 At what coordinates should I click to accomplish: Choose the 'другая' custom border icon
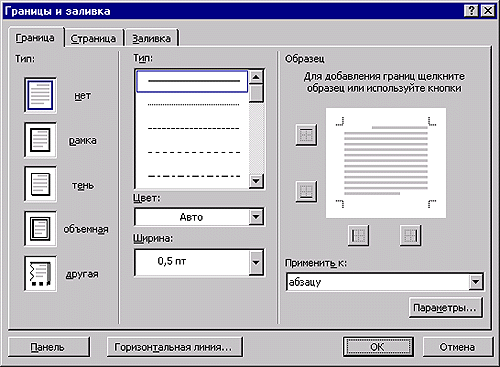[40, 274]
